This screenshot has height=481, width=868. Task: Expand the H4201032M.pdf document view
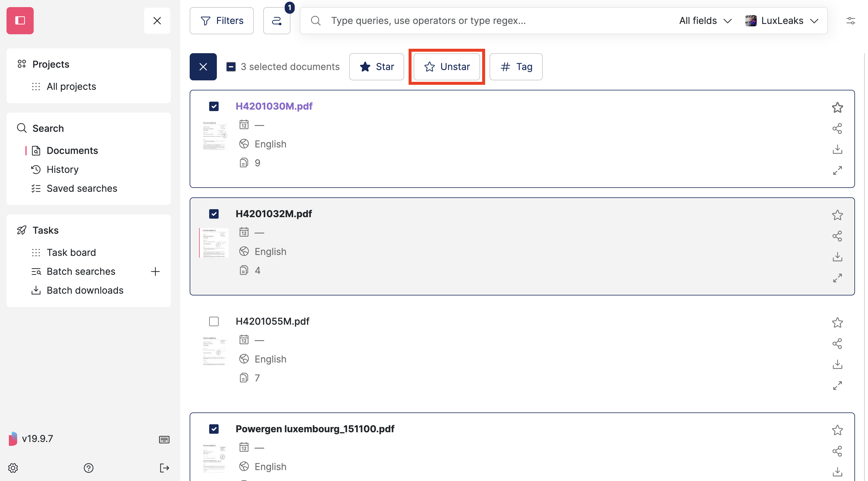[x=837, y=278]
